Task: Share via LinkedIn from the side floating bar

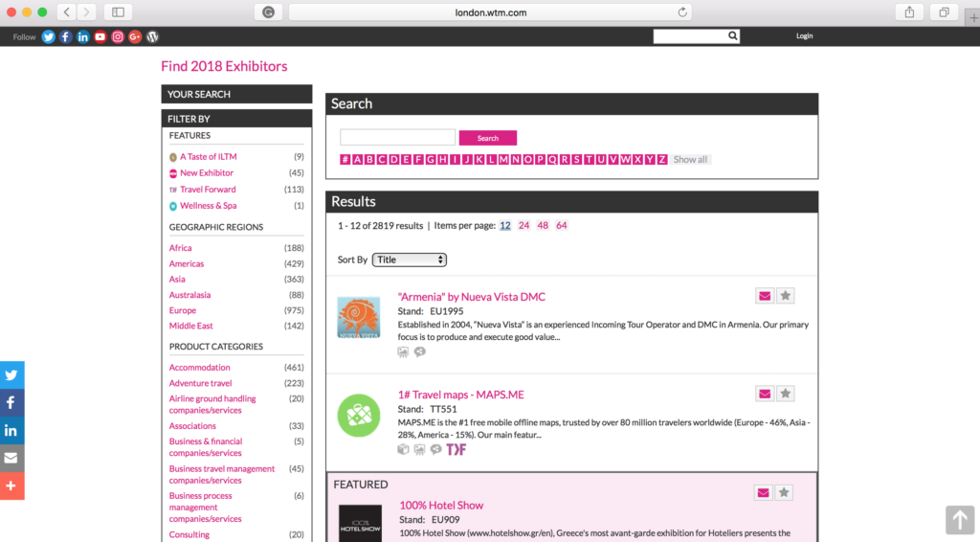Action: [x=11, y=431]
